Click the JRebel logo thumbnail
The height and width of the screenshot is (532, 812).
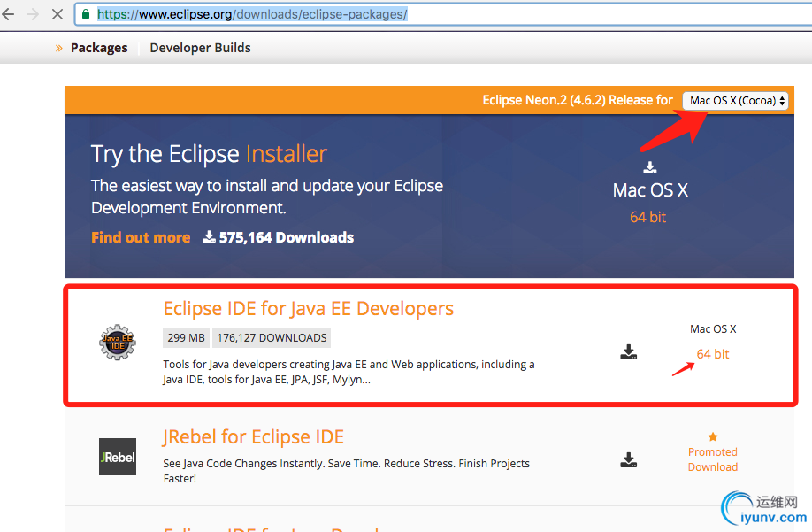[x=118, y=457]
